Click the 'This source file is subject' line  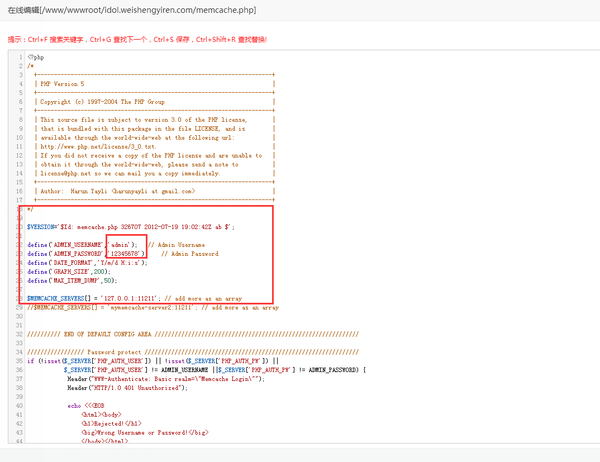[x=144, y=120]
